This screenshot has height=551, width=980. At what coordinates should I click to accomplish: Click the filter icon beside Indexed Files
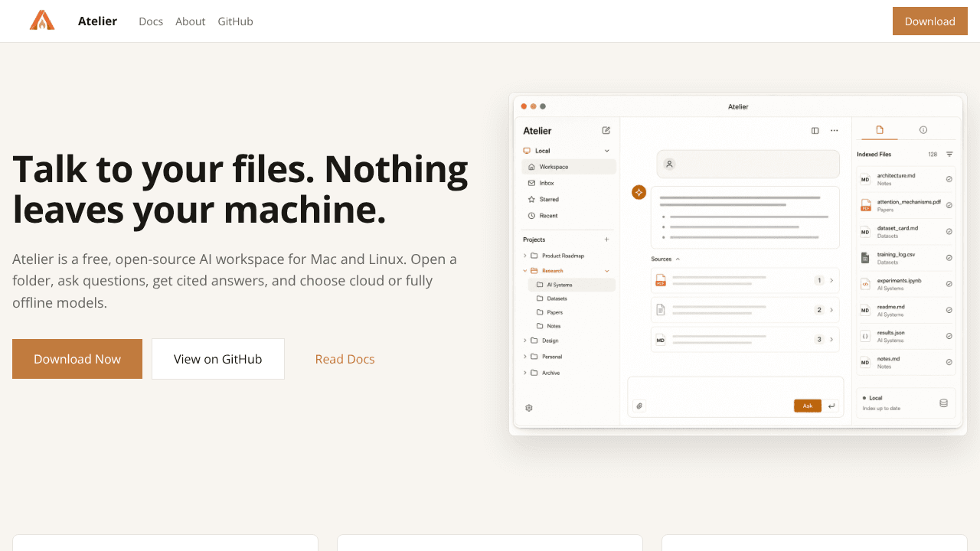coord(949,154)
